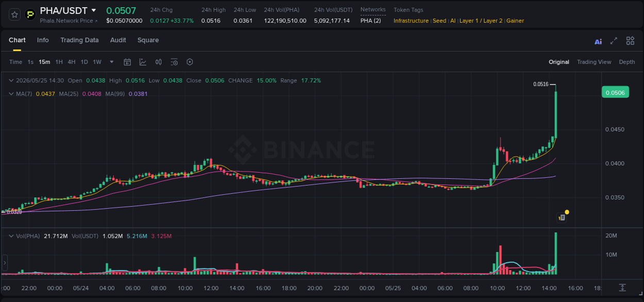644x302 pixels.
Task: Select the 1D interval
Action: coord(84,62)
